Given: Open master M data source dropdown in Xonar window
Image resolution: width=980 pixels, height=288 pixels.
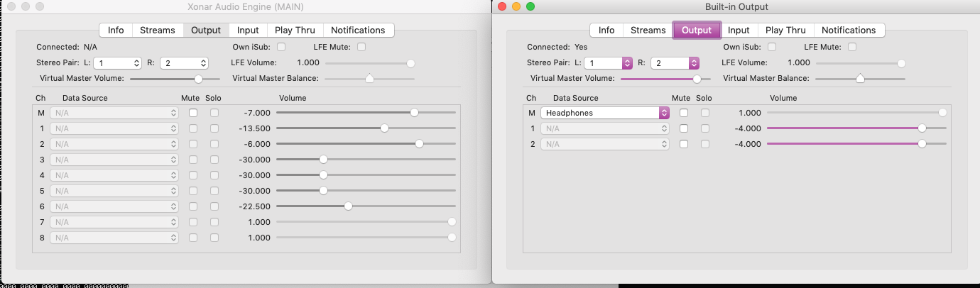Looking at the screenshot, I should tap(114, 113).
